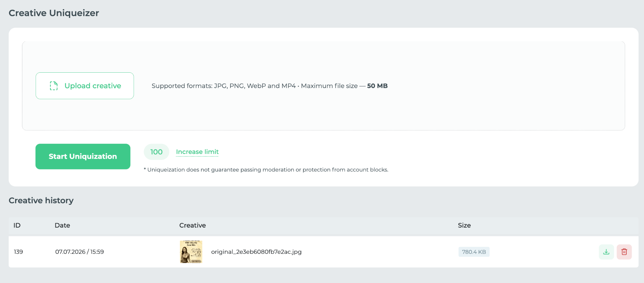Download creative 139 with green download icon
Viewport: 644px width, 283px height.
click(606, 252)
